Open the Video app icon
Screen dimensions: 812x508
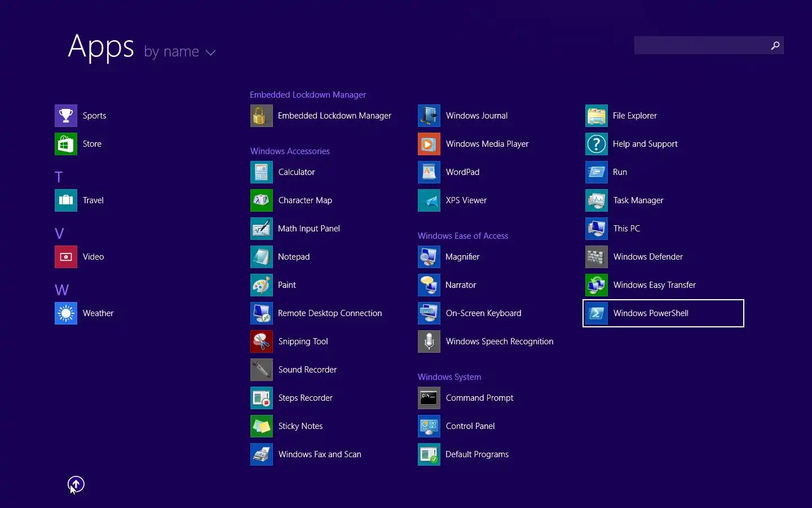click(66, 257)
